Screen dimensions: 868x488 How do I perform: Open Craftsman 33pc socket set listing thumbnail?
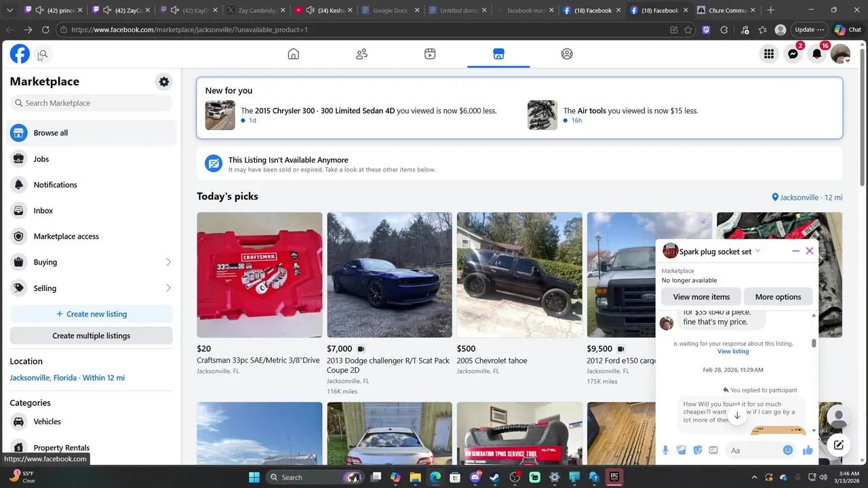pos(260,274)
